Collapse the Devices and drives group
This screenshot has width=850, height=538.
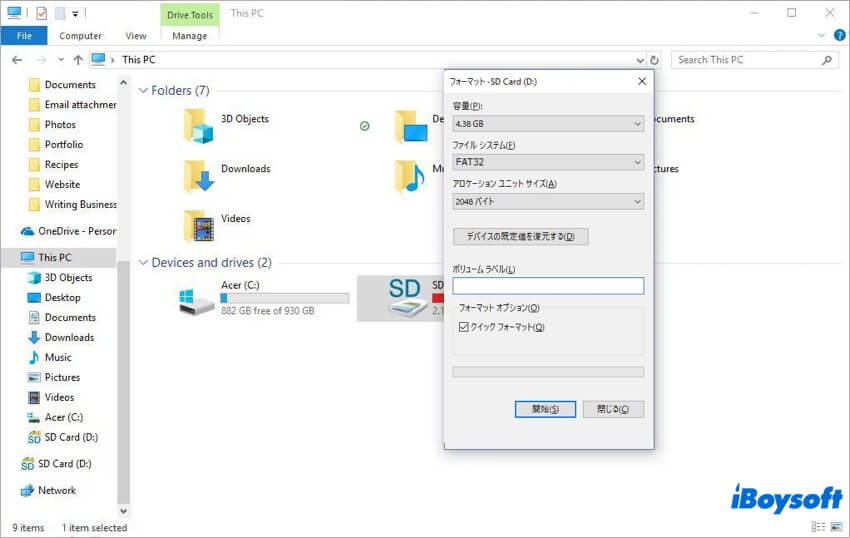point(143,262)
